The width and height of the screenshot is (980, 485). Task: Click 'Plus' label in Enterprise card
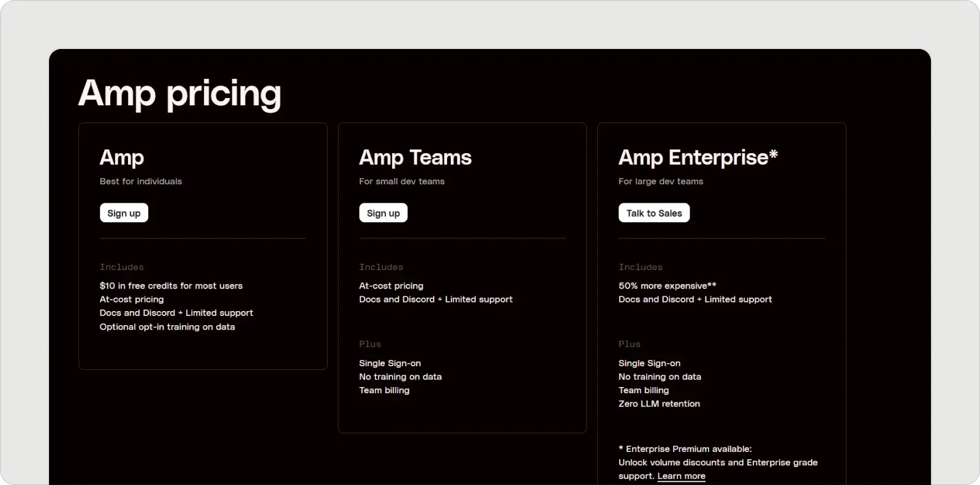click(x=630, y=344)
